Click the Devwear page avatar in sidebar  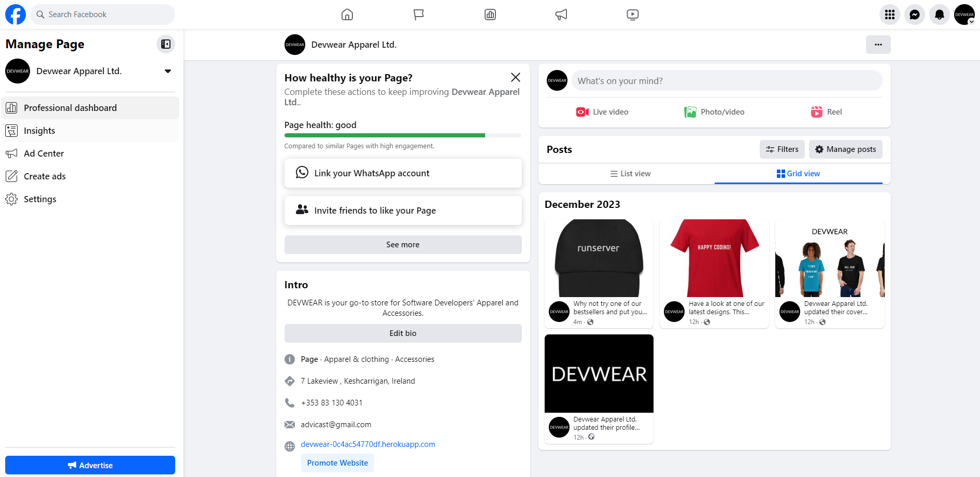18,71
